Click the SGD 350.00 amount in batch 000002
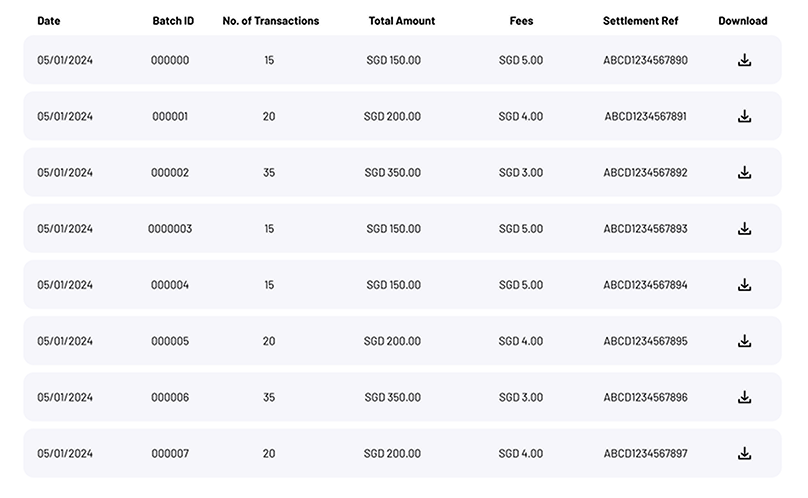This screenshot has height=498, width=808. (x=392, y=173)
